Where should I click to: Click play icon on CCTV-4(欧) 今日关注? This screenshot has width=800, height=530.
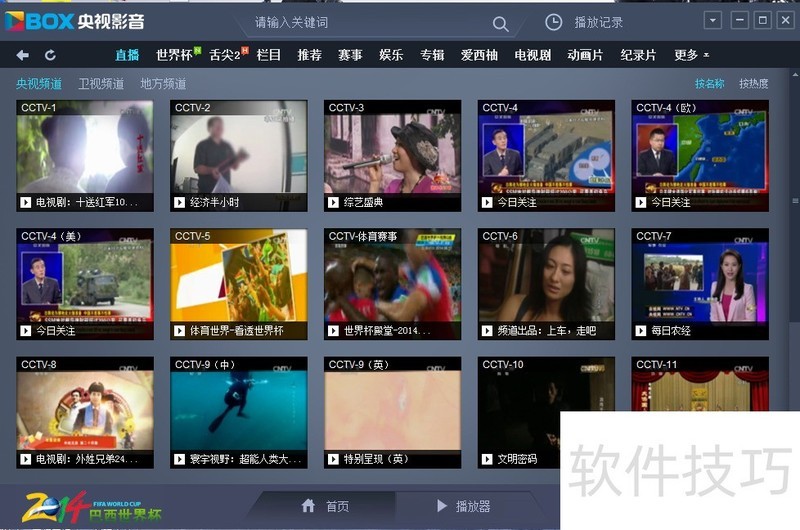coord(641,203)
